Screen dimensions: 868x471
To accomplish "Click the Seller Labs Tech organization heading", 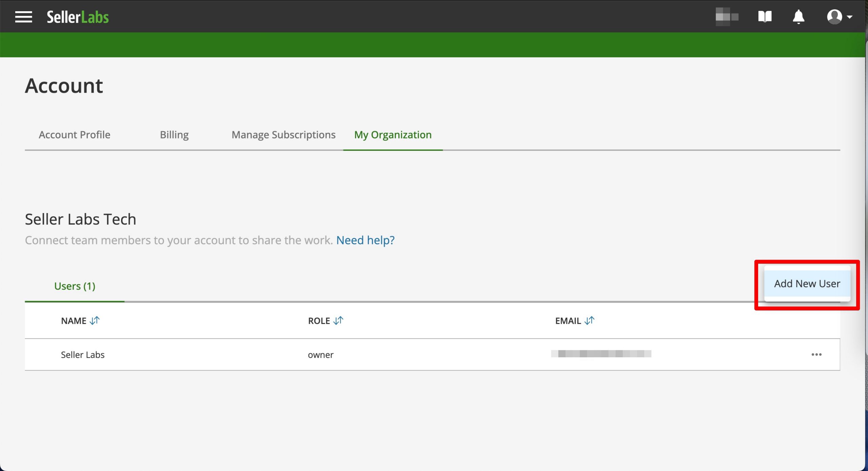I will (x=80, y=219).
